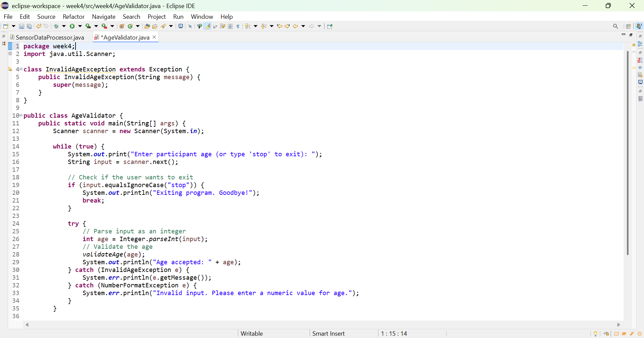Expand the Run button dropdown arrow
This screenshot has height=338, width=644.
[80, 26]
